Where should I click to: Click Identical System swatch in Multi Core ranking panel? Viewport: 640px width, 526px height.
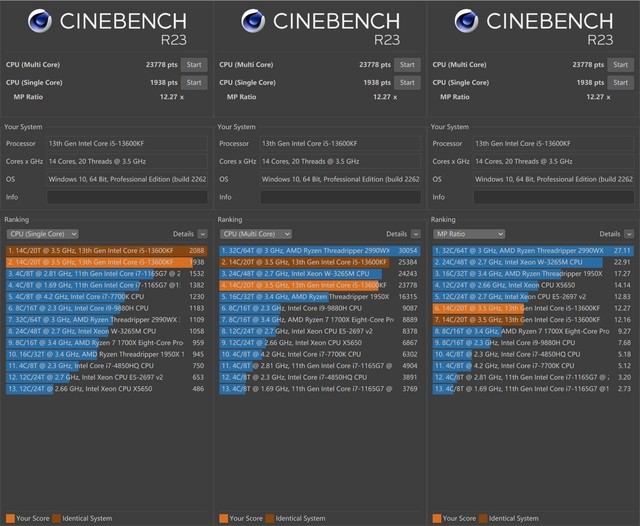270,518
